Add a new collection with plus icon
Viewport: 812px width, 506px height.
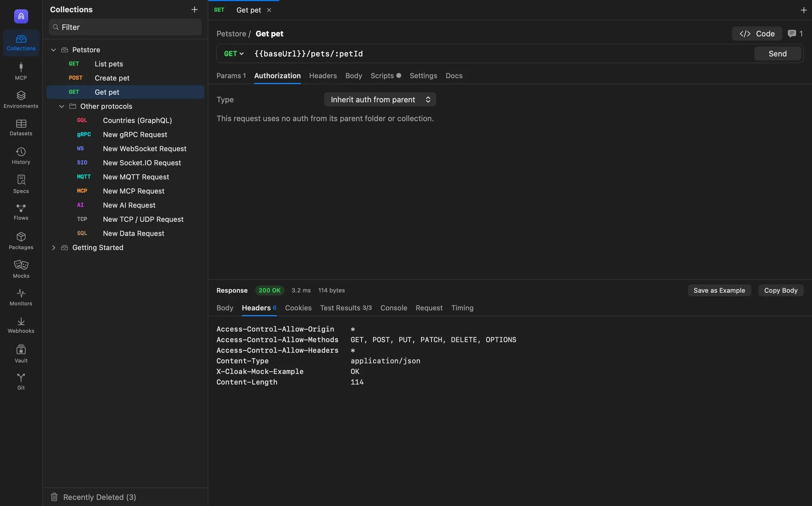coord(194,9)
